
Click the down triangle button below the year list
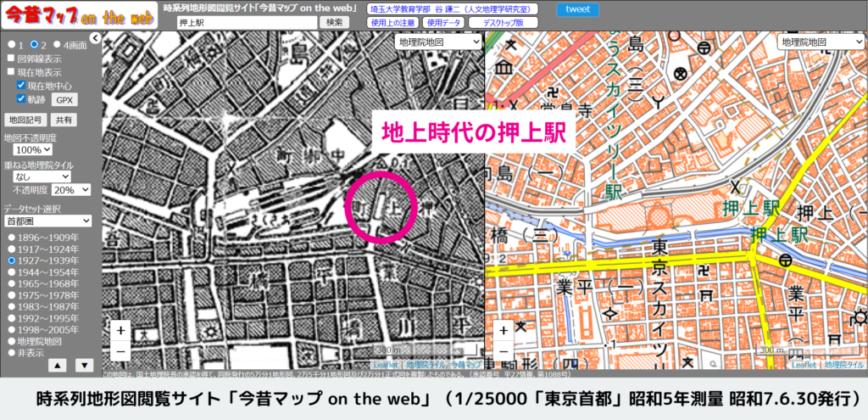tap(84, 366)
